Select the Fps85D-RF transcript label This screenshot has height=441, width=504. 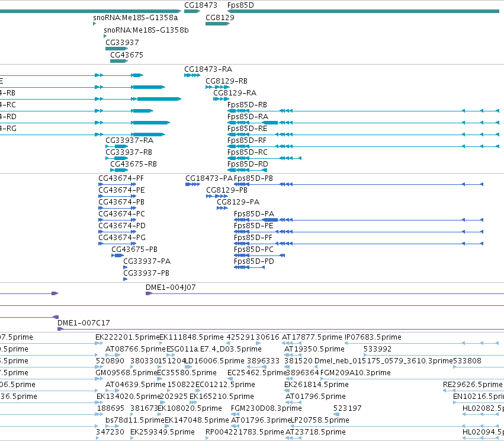(x=246, y=140)
